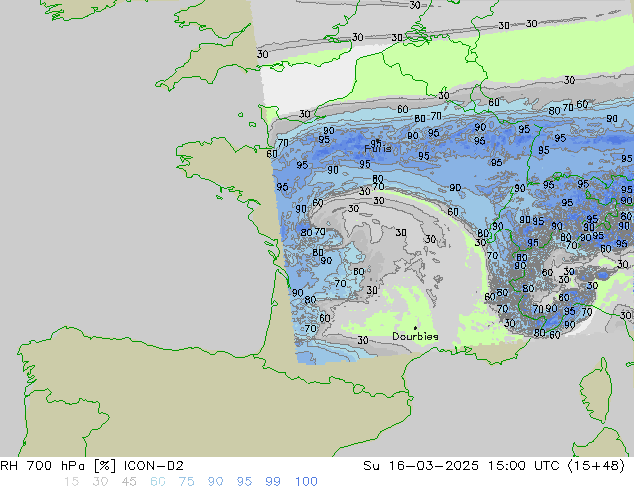Image resolution: width=634 pixels, height=490 pixels.
Task: Click the '(15+48)' forecast offset text
Action: coord(596,466)
